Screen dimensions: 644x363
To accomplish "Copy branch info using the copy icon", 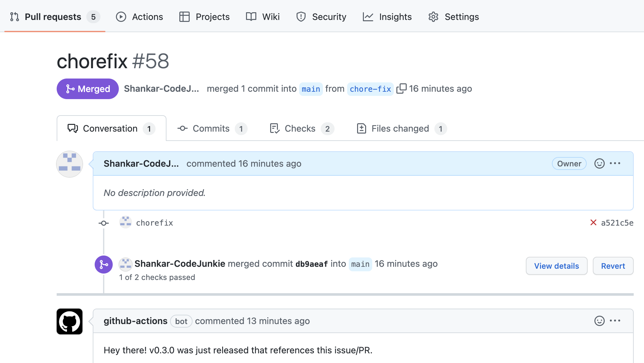I will pos(402,88).
